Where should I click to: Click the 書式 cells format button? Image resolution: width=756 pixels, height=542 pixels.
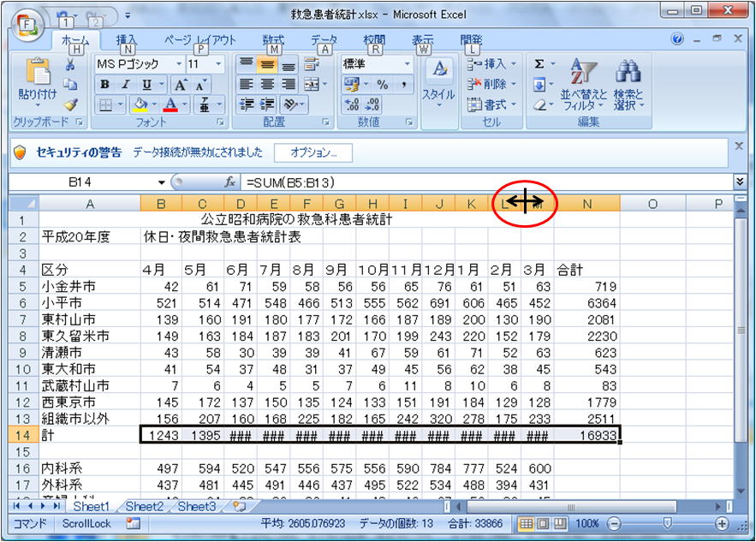click(491, 104)
